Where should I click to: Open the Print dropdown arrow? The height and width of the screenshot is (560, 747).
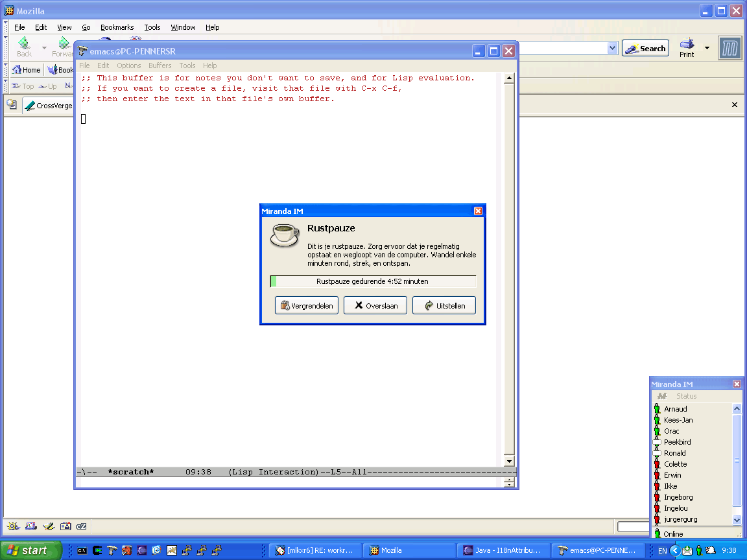coord(707,48)
